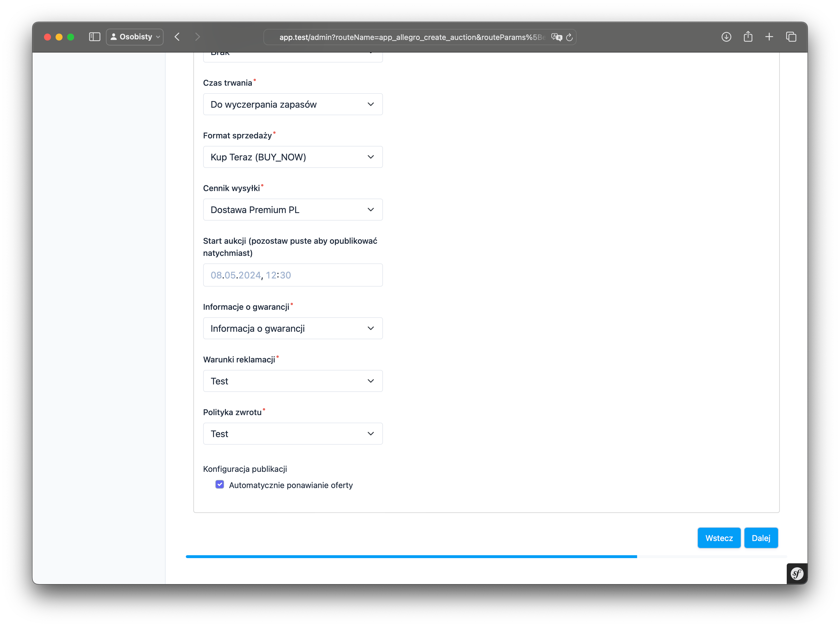Click the Start aukcji date field

click(293, 275)
